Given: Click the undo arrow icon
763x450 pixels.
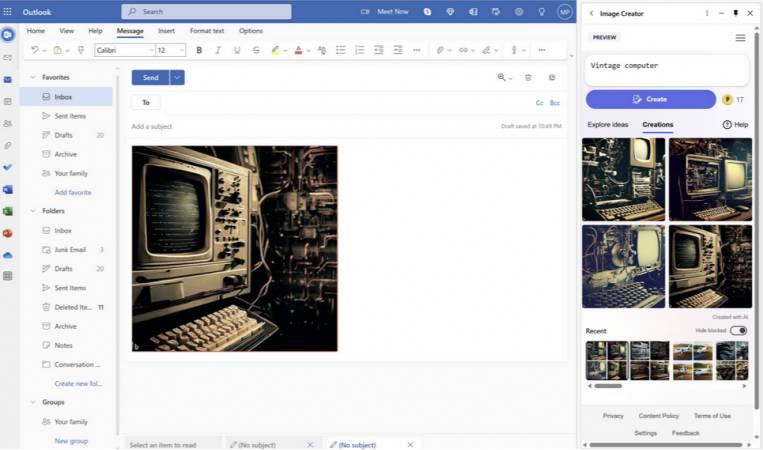Looking at the screenshot, I should click(x=34, y=50).
